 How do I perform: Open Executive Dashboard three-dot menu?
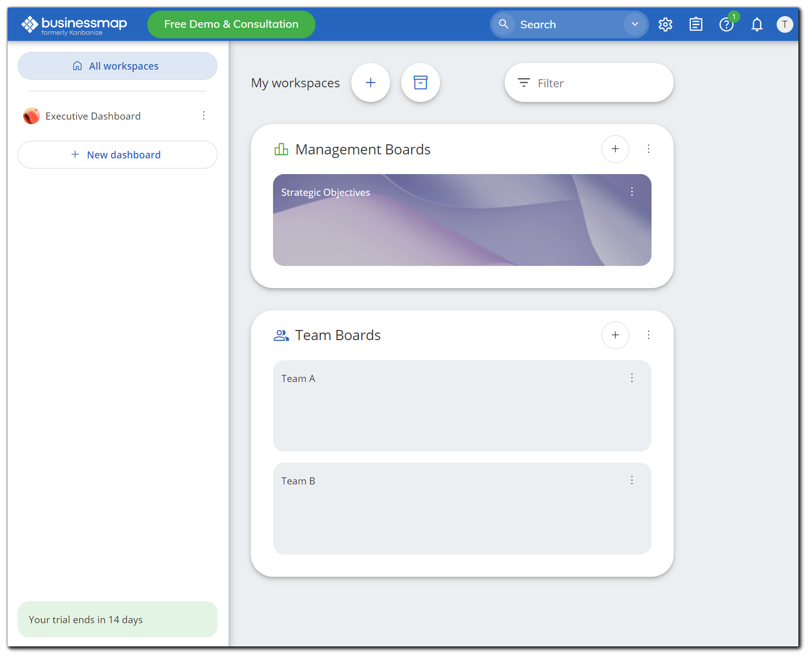click(204, 116)
